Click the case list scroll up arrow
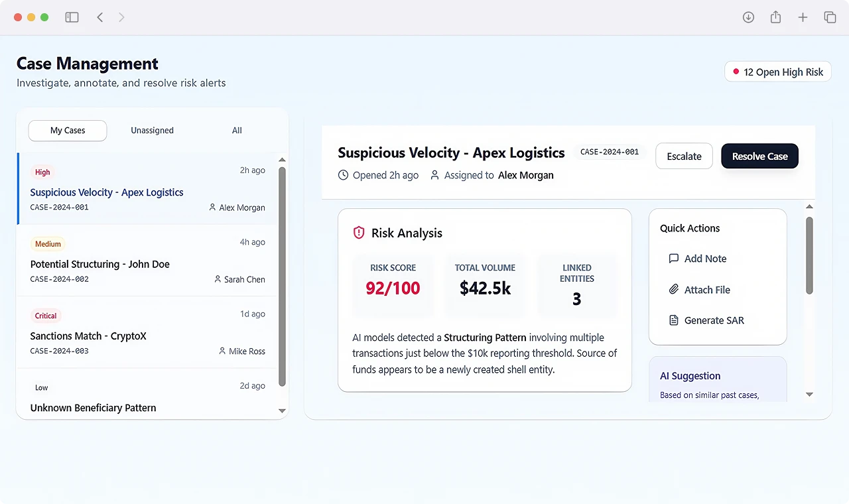Screen dimensions: 849x504 (x=282, y=160)
